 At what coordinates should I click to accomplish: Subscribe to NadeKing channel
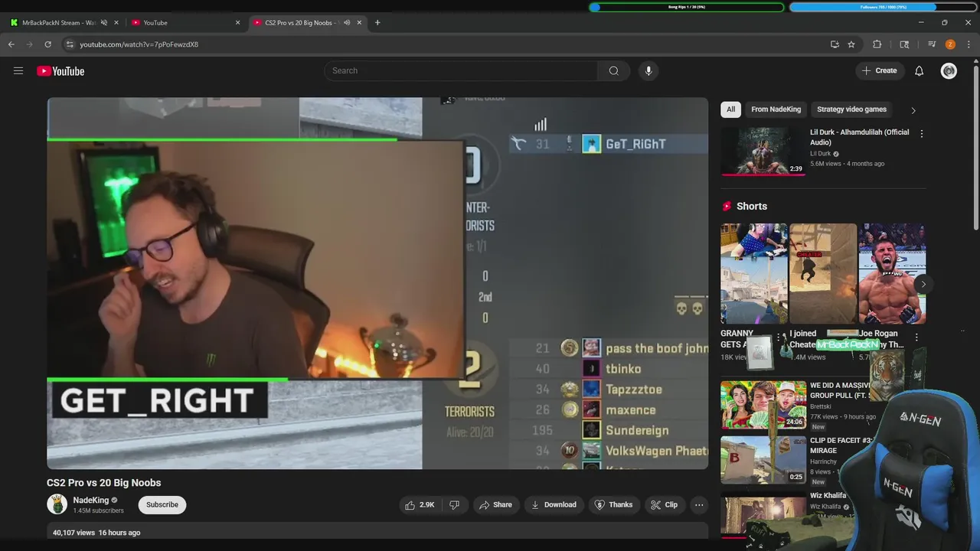coord(162,505)
